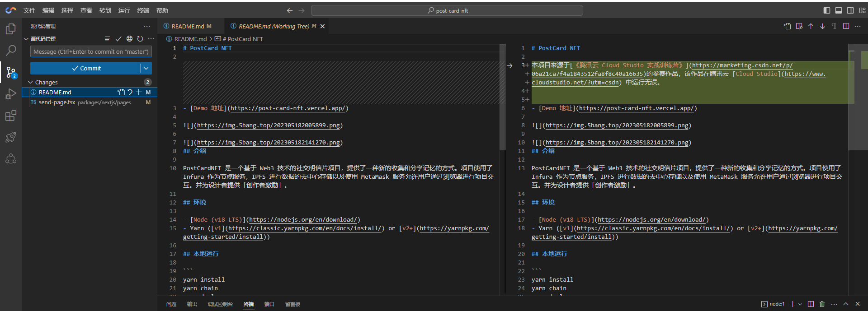Viewport: 868px width, 311px height.
Task: Open the Explorer view in activity bar
Action: click(x=11, y=29)
